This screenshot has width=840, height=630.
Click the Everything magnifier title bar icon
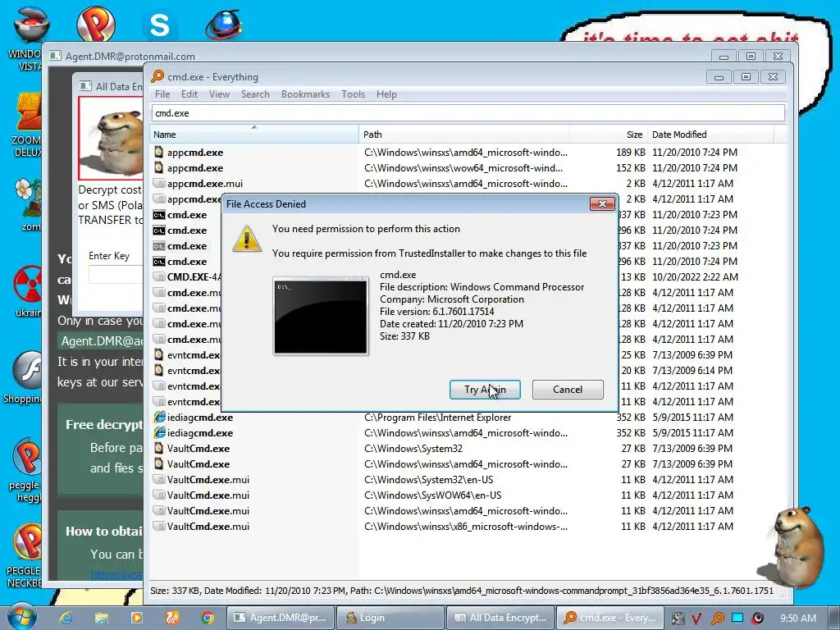[157, 76]
